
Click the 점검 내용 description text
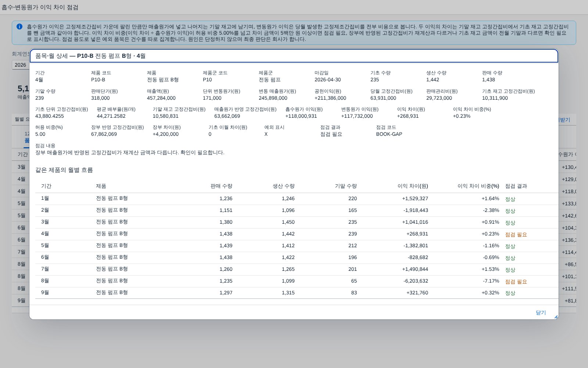(x=130, y=153)
